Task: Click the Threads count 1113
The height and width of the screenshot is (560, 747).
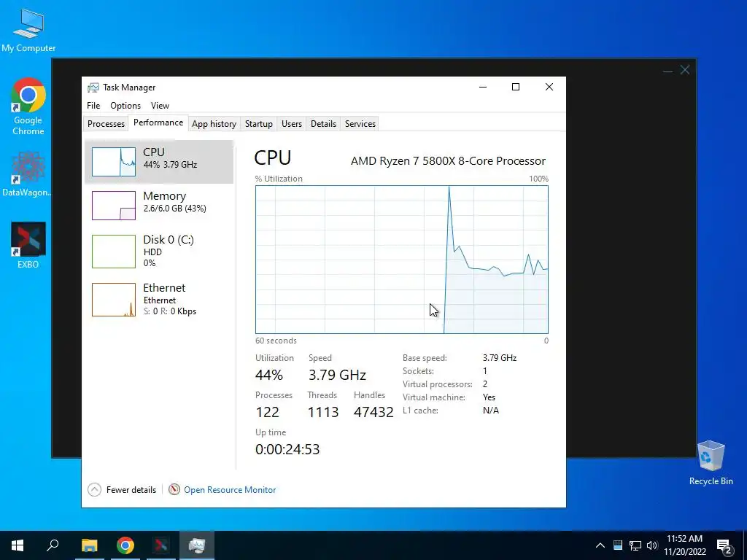Action: pyautogui.click(x=323, y=413)
